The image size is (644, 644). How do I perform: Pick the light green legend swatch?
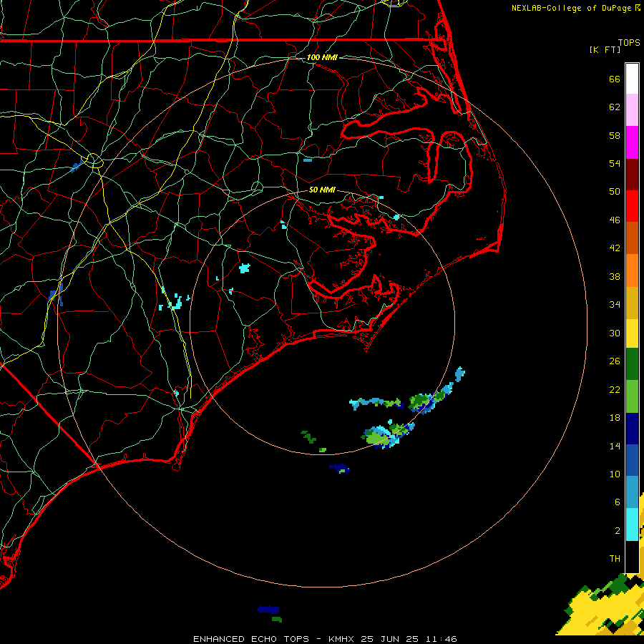coord(632,396)
